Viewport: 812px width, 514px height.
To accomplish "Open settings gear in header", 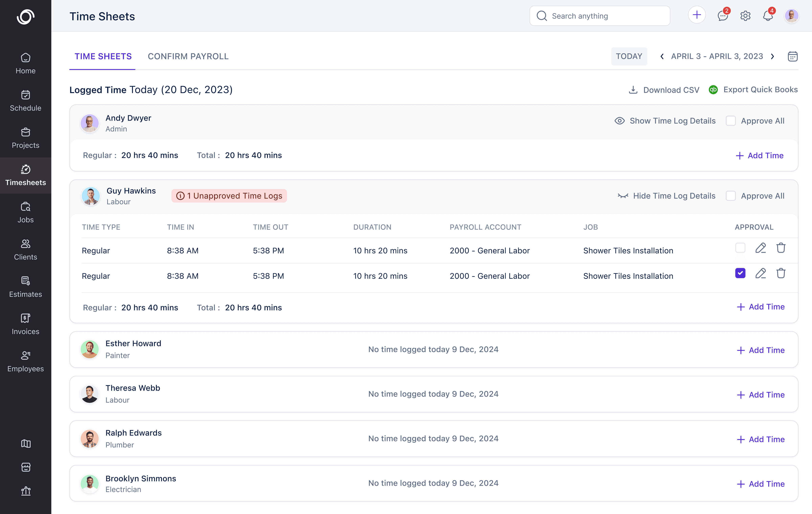I will pos(745,16).
